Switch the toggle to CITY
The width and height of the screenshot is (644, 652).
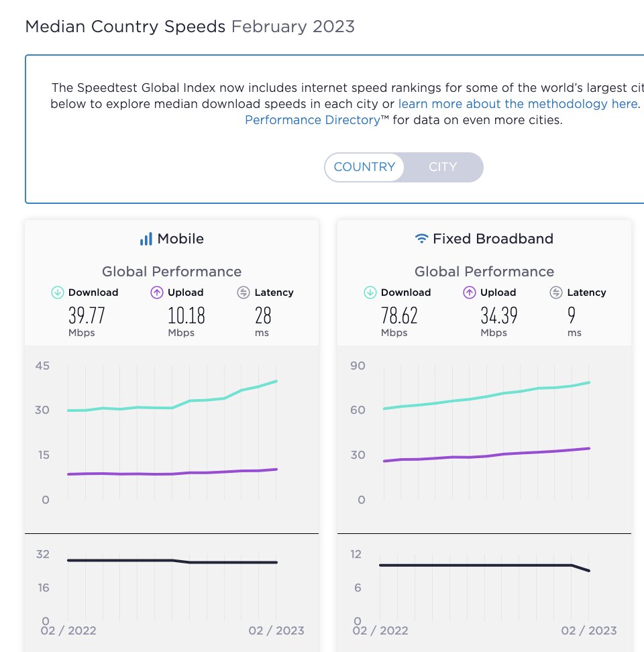tap(443, 167)
